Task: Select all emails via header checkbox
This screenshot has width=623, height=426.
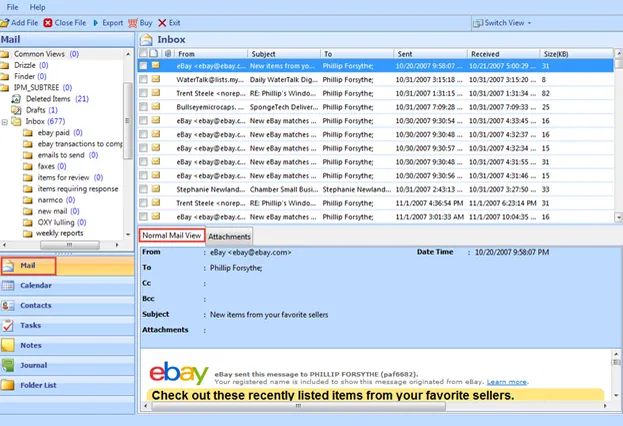Action: [143, 53]
